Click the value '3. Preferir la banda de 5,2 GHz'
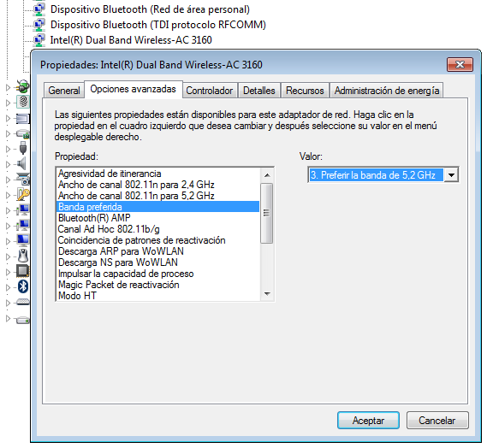Screen dimensions: 487x448 (376, 175)
